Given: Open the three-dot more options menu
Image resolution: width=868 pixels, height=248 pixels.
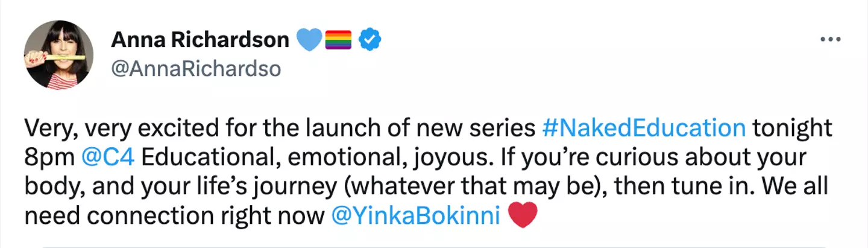Looking at the screenshot, I should click(x=830, y=40).
